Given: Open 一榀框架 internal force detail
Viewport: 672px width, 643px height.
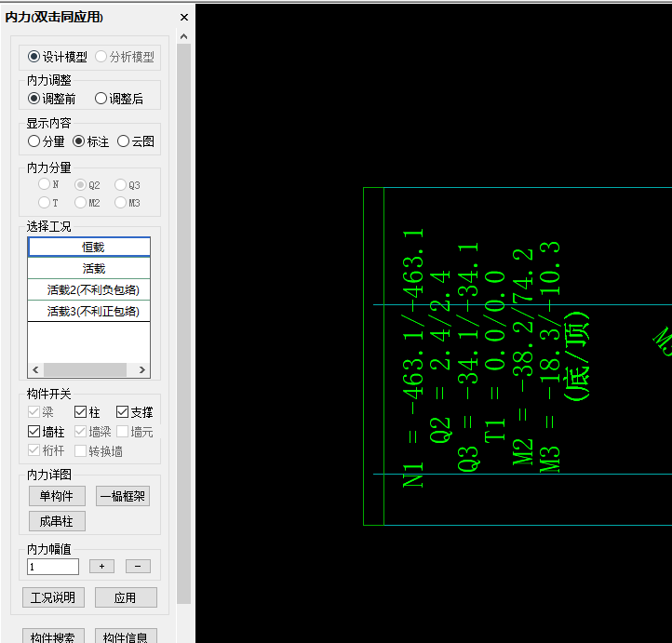Looking at the screenshot, I should pos(123,496).
